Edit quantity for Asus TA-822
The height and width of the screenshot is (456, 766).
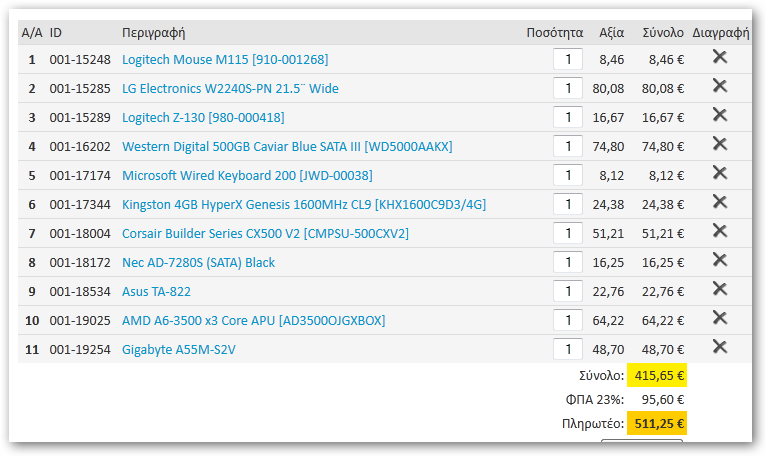(568, 292)
